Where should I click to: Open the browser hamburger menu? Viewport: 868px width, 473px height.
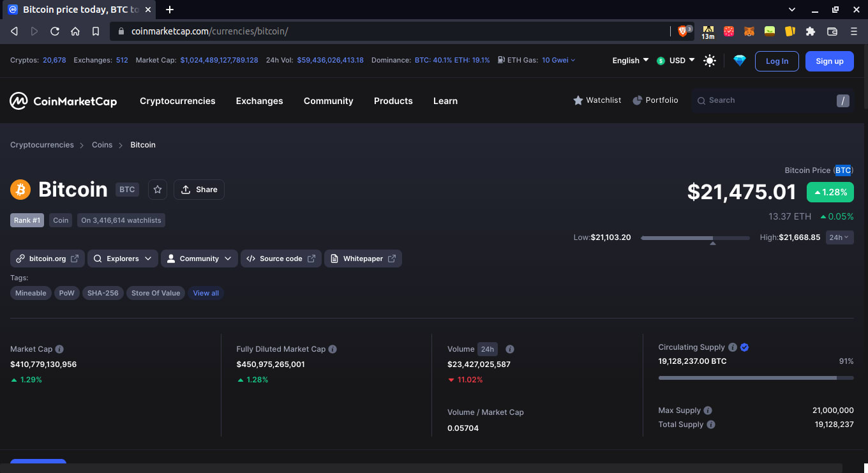pos(854,31)
